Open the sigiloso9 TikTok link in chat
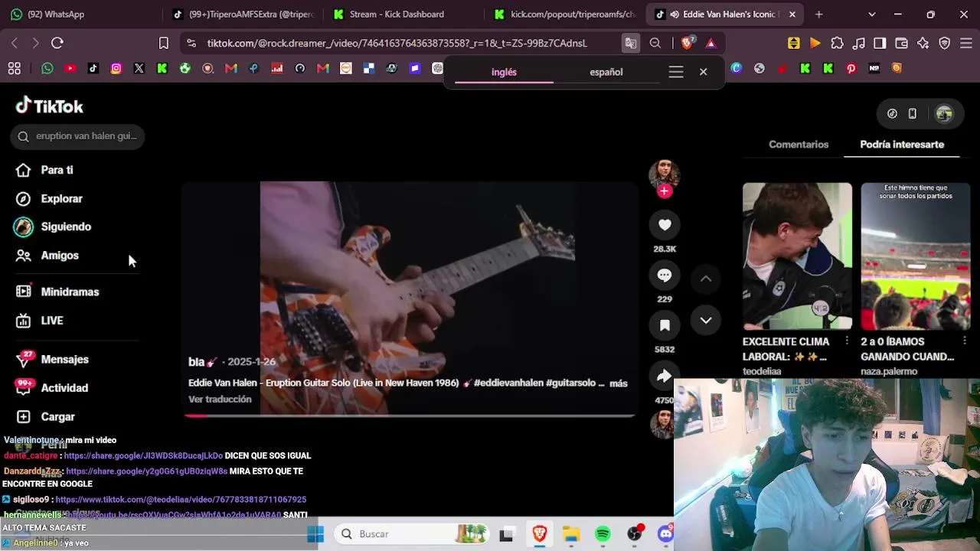Image resolution: width=980 pixels, height=551 pixels. (181, 500)
